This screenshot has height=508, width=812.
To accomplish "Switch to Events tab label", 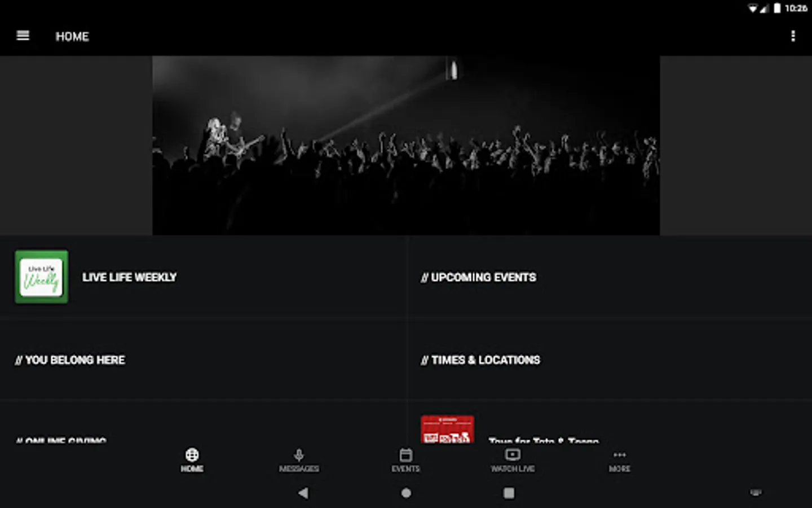I will pyautogui.click(x=406, y=468).
